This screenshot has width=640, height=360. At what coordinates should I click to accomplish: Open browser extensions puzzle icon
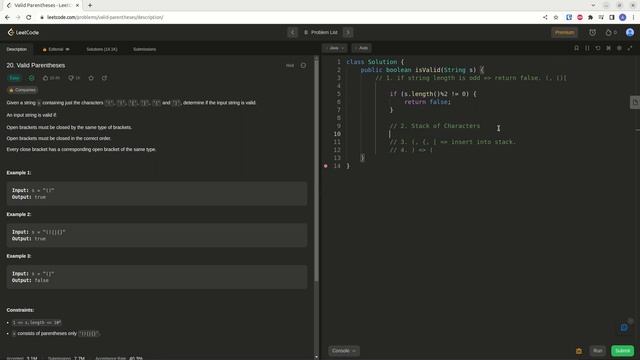pos(590,17)
